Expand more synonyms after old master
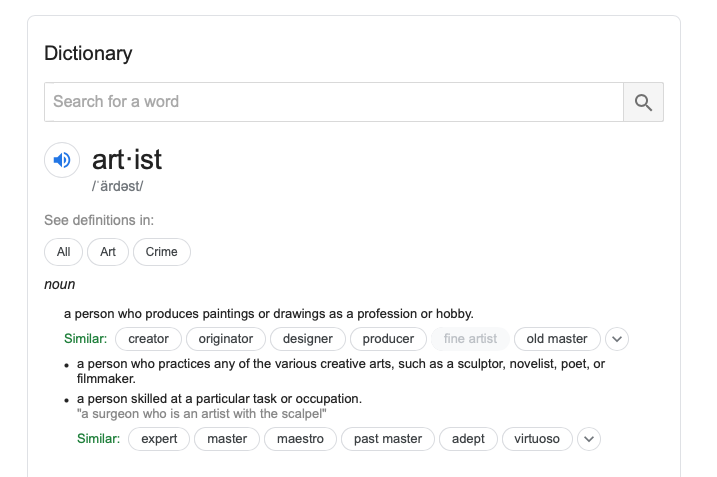Viewport: 717px width, 477px height. (x=617, y=339)
